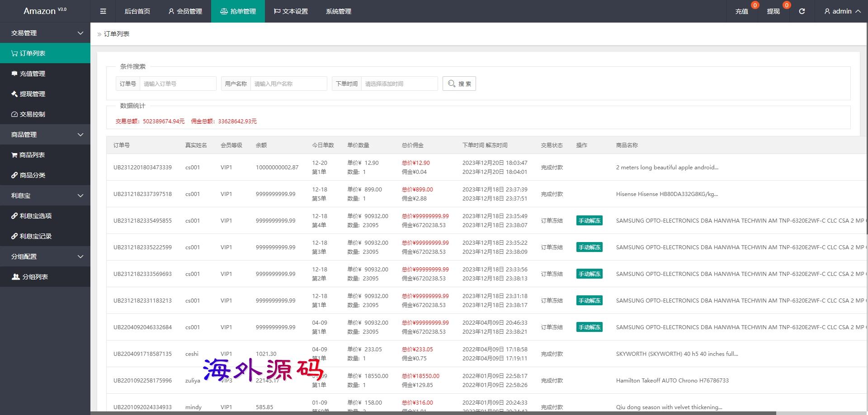Expand the admin user menu

(842, 11)
